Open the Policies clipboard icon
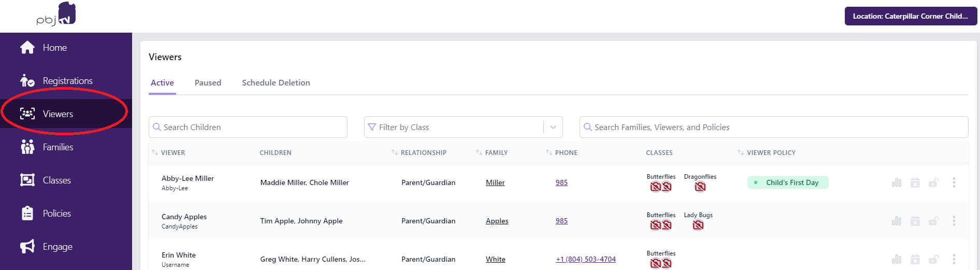 pos(27,214)
